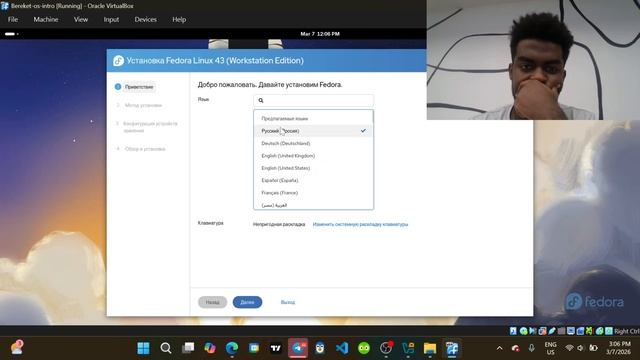Image resolution: width=640 pixels, height=360 pixels.
Task: Open File menu in VirtualBox
Action: click(13, 19)
